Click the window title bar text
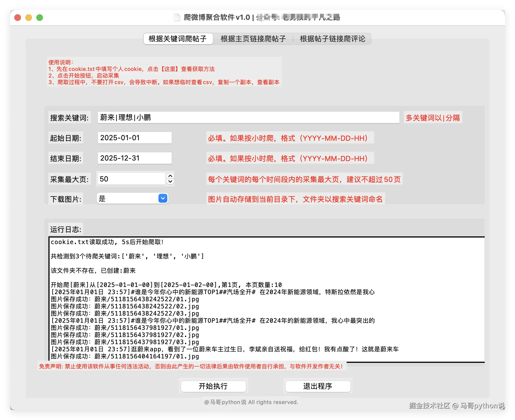 click(257, 17)
